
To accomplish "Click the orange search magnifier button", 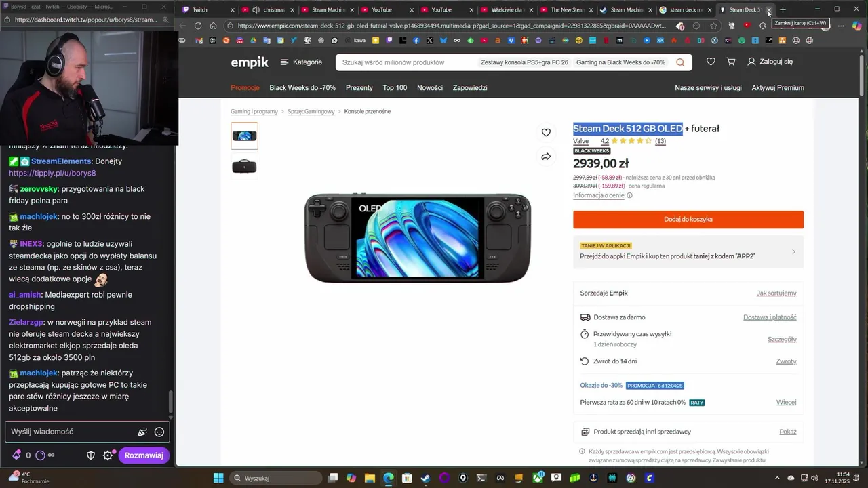I will click(680, 62).
